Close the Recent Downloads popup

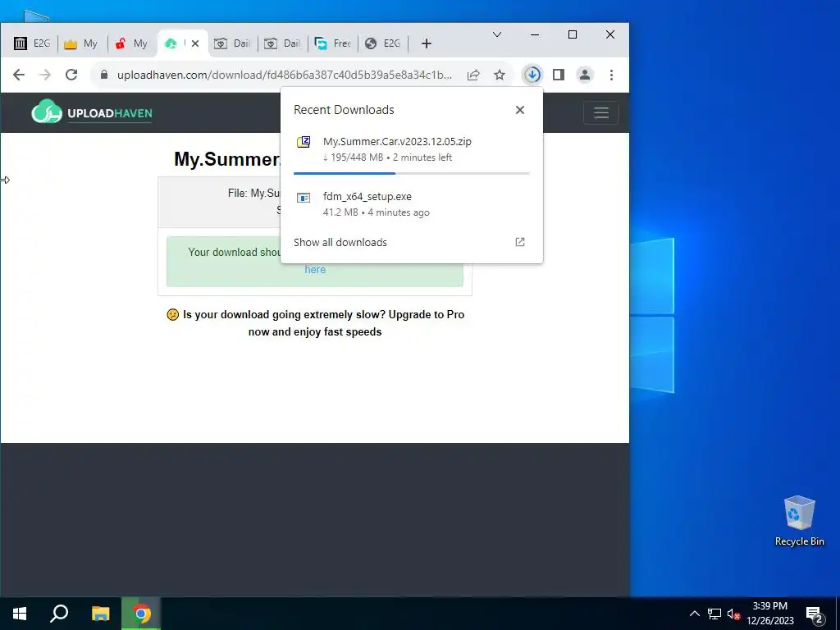tap(519, 110)
